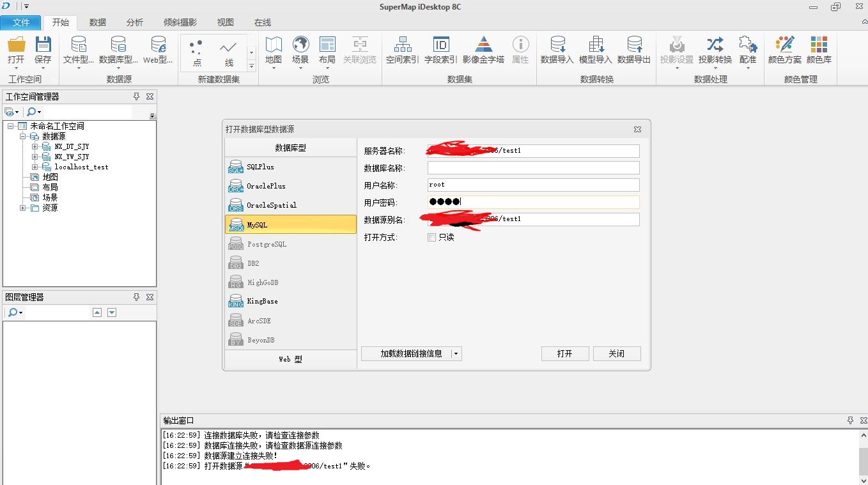The image size is (868, 485).
Task: Select KingBase database type
Action: coord(291,301)
